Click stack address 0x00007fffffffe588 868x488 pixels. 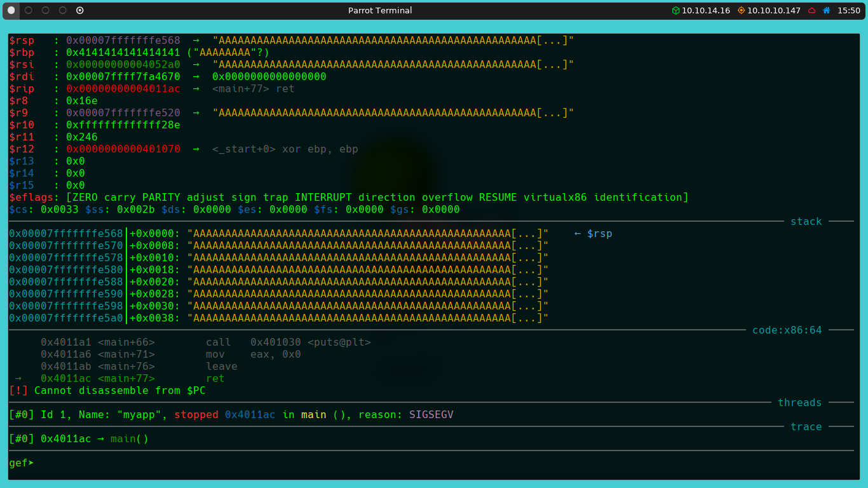(x=66, y=282)
